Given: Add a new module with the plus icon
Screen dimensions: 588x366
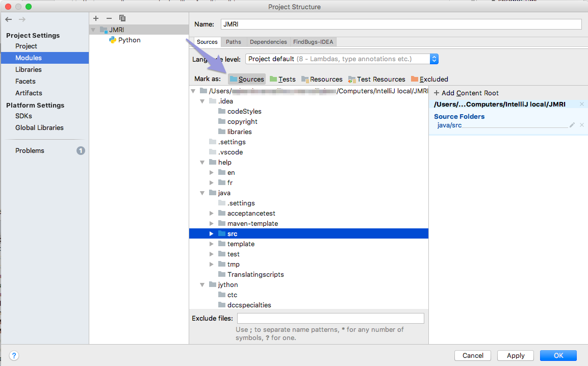Looking at the screenshot, I should point(95,18).
